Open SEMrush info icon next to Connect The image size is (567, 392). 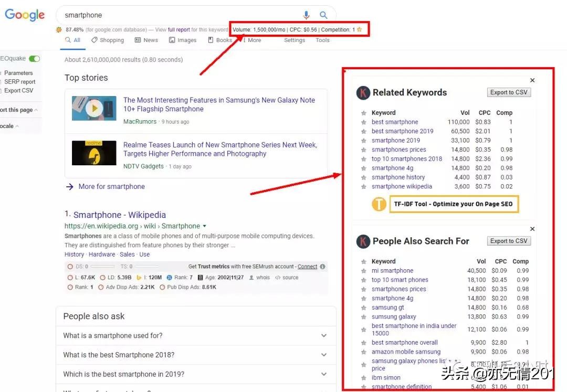[322, 267]
